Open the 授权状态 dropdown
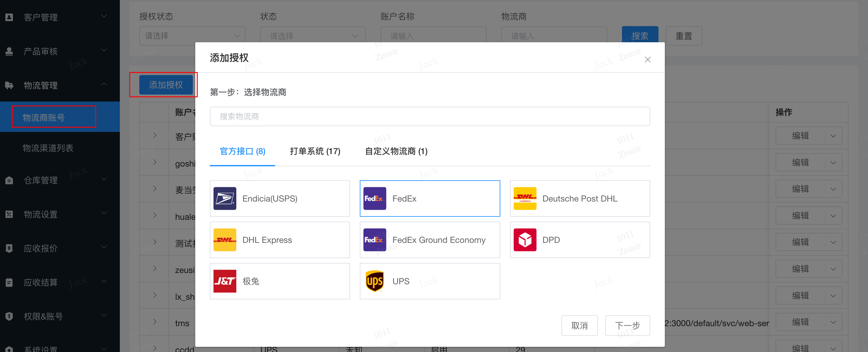 (x=192, y=36)
